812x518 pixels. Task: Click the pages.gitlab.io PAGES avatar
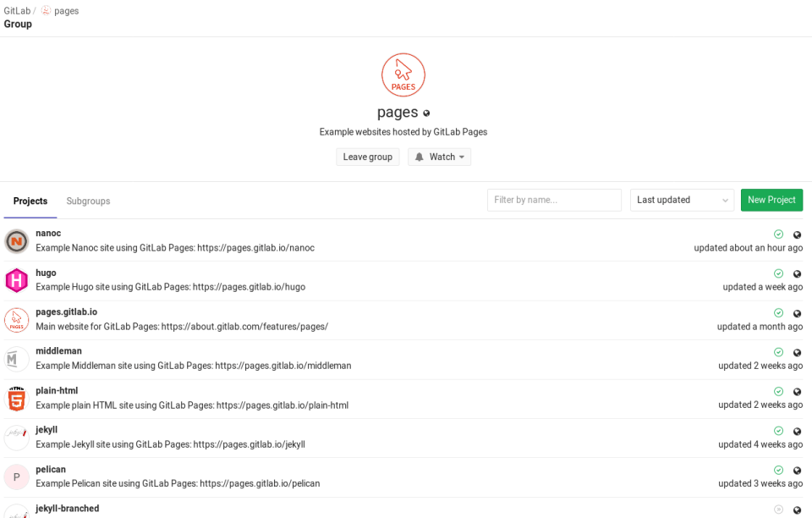click(16, 320)
